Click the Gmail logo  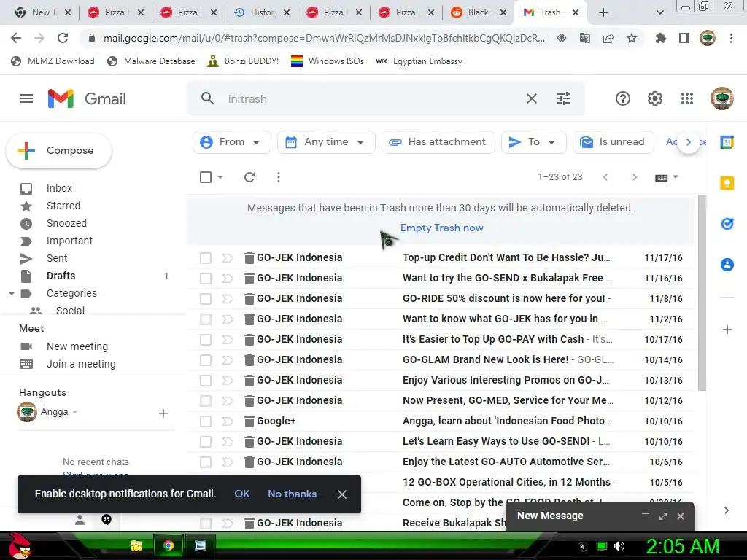coord(87,98)
